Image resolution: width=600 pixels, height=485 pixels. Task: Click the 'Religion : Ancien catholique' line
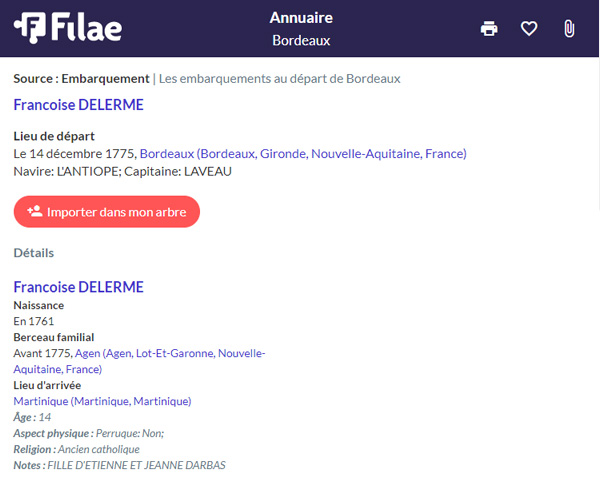(x=77, y=449)
